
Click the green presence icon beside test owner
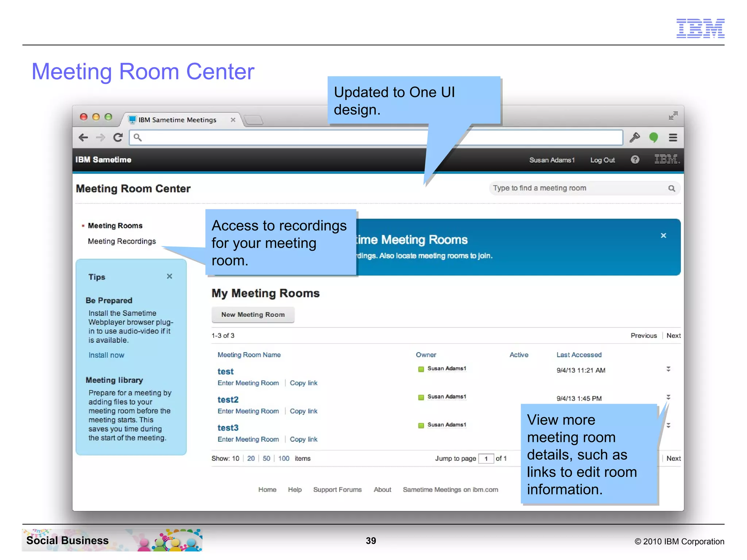pos(421,369)
